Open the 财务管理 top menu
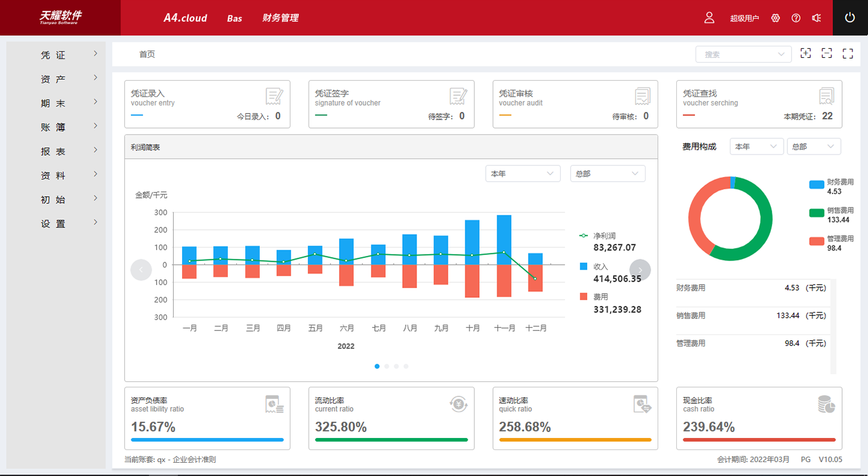Viewport: 868px width, 476px height. pyautogui.click(x=280, y=18)
